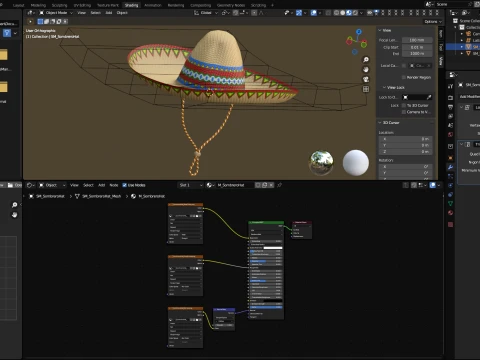Open the Tool properties tab icon
The height and width of the screenshot is (360, 480).
[451, 86]
